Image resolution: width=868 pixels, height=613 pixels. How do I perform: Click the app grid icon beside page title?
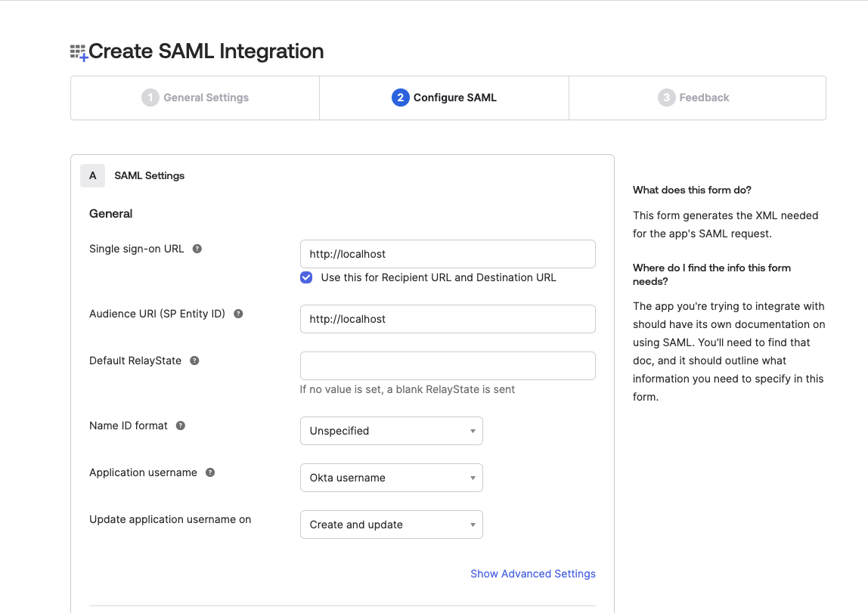pyautogui.click(x=79, y=52)
